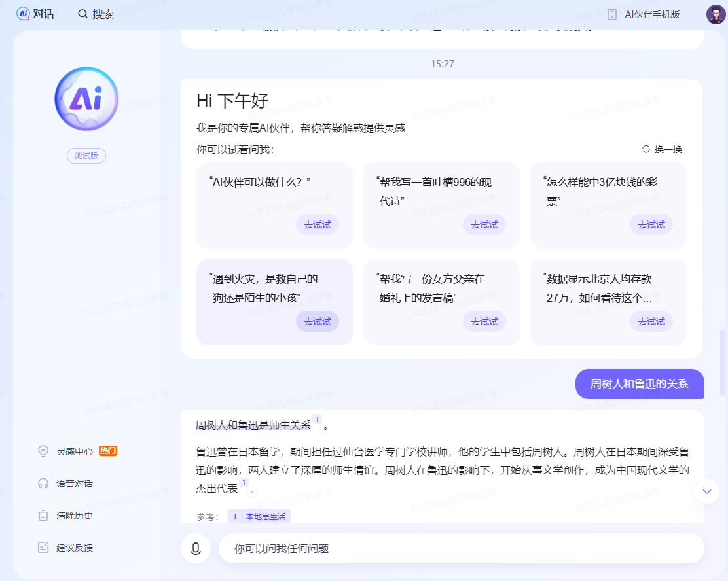Click 去试试 for 北京人均存款 question
This screenshot has width=728, height=581.
pyautogui.click(x=651, y=322)
